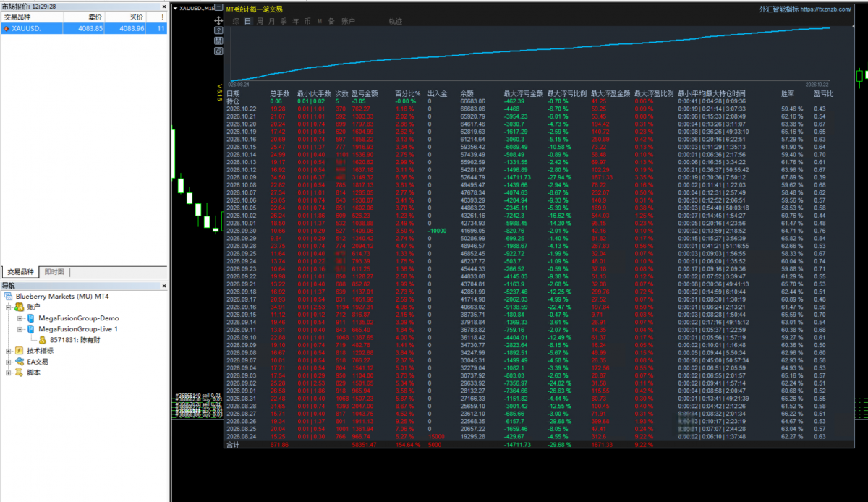Click the 账户 accounts folder icon
This screenshot has width=868, height=502.
20,307
